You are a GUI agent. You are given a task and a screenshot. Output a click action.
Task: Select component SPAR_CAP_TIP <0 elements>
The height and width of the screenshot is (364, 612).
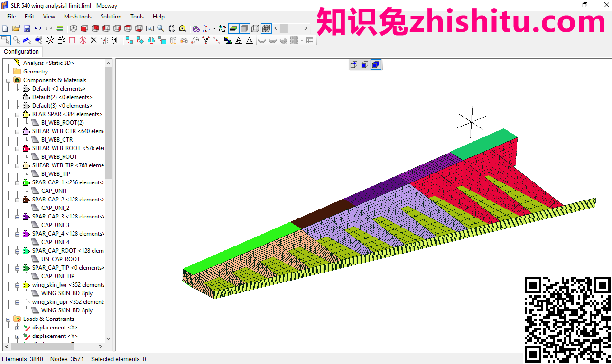click(x=68, y=268)
